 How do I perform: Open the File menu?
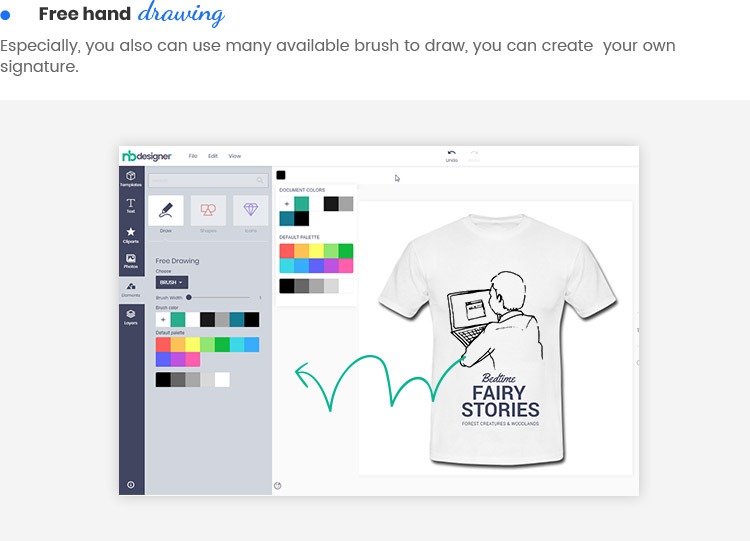(x=193, y=156)
